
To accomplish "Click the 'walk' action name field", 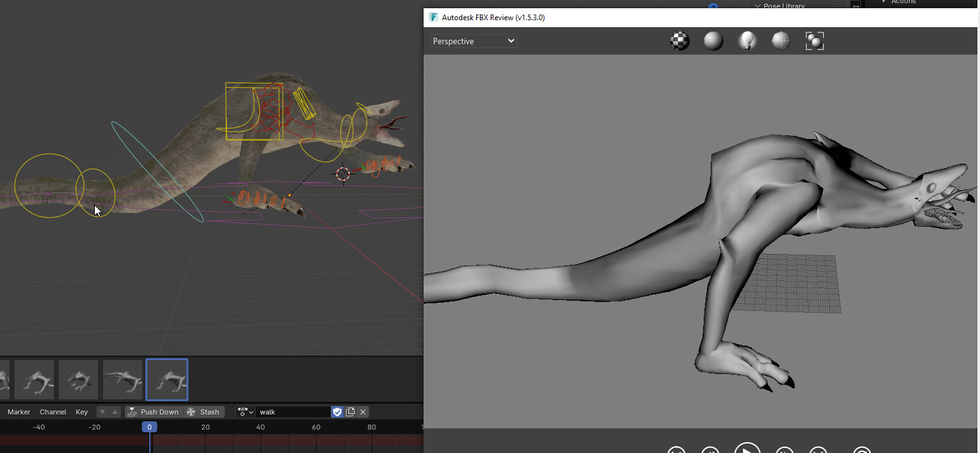I will point(293,412).
